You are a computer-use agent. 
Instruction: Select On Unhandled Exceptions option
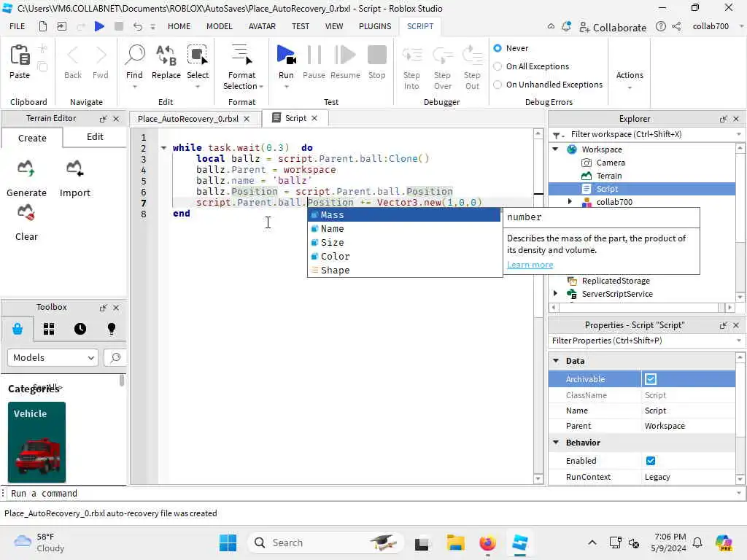(498, 85)
